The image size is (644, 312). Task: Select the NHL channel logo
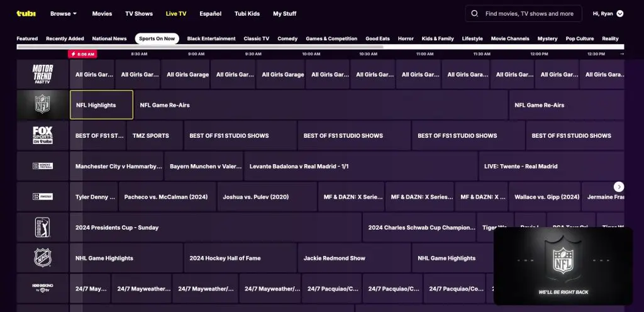click(x=43, y=258)
